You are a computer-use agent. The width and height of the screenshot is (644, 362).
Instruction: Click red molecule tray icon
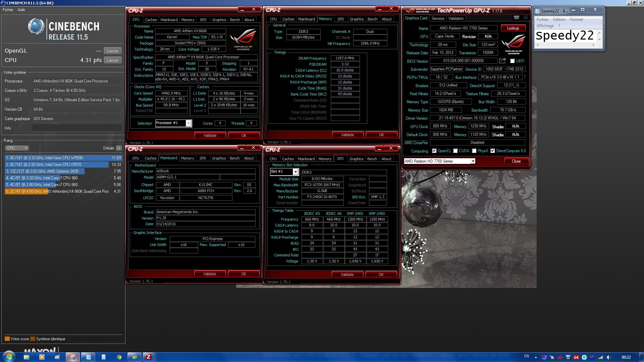point(560,357)
